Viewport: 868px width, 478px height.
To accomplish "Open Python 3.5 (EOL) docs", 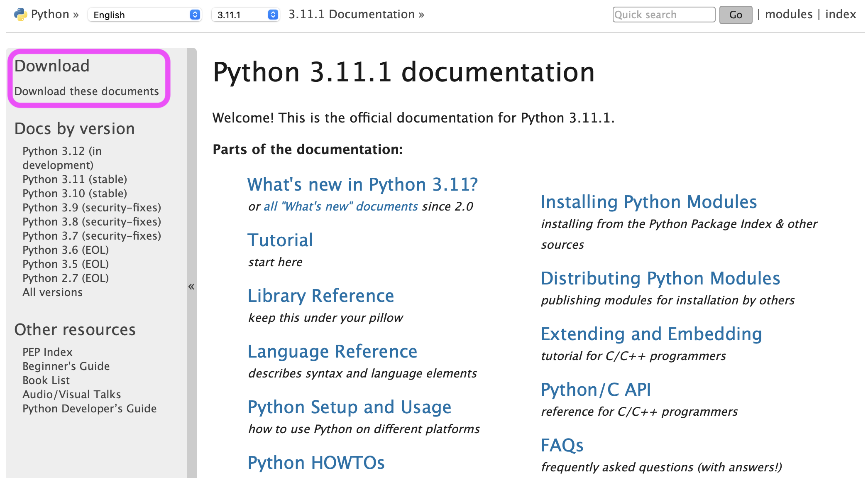I will (66, 264).
